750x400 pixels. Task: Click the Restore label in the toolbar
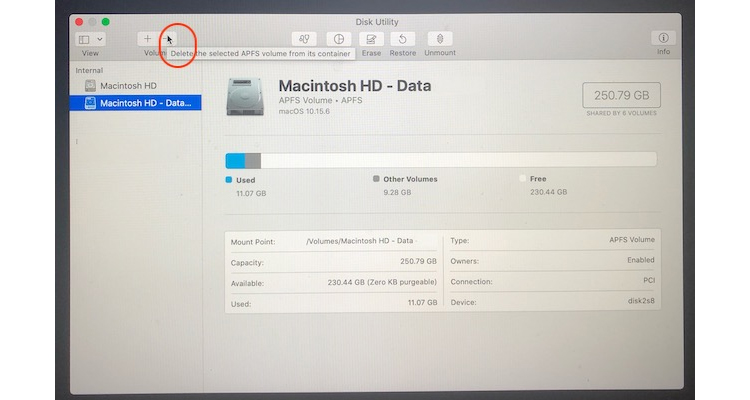coord(402,53)
